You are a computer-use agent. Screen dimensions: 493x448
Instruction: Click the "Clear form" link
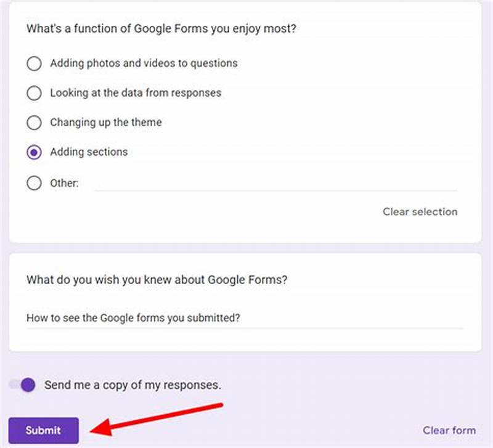449,430
